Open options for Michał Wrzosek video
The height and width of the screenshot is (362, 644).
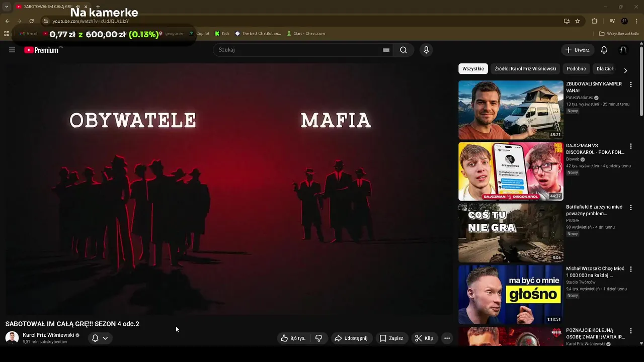630,269
